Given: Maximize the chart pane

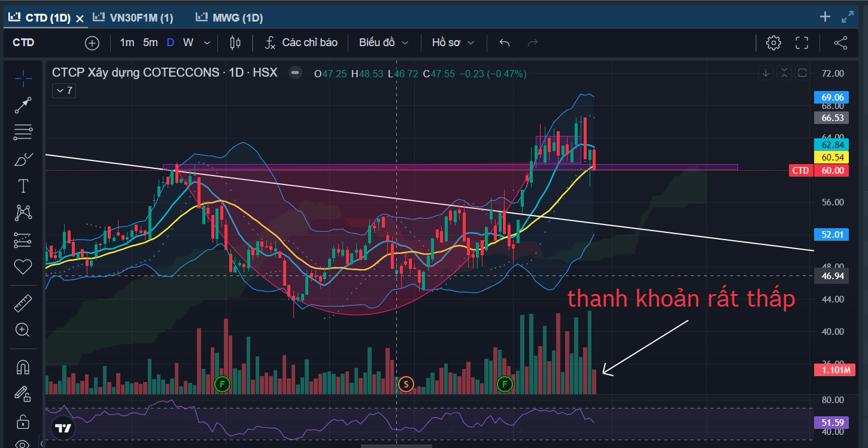Looking at the screenshot, I should 803,73.
